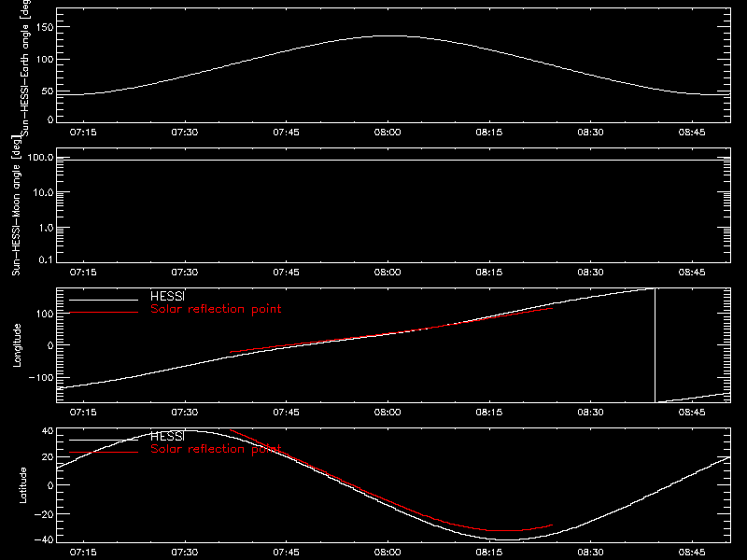Click the 0.1 tick on Moon angle axis
The height and width of the screenshot is (560, 747).
click(x=46, y=260)
